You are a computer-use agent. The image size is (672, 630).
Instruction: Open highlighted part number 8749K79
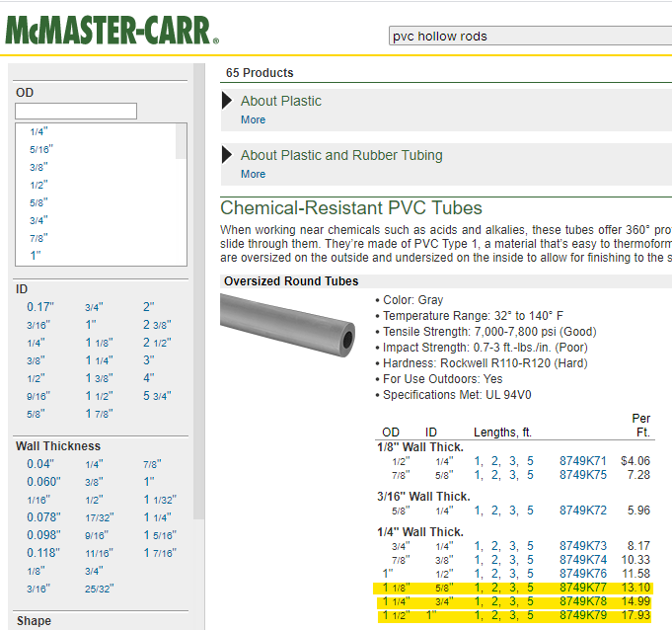click(583, 615)
